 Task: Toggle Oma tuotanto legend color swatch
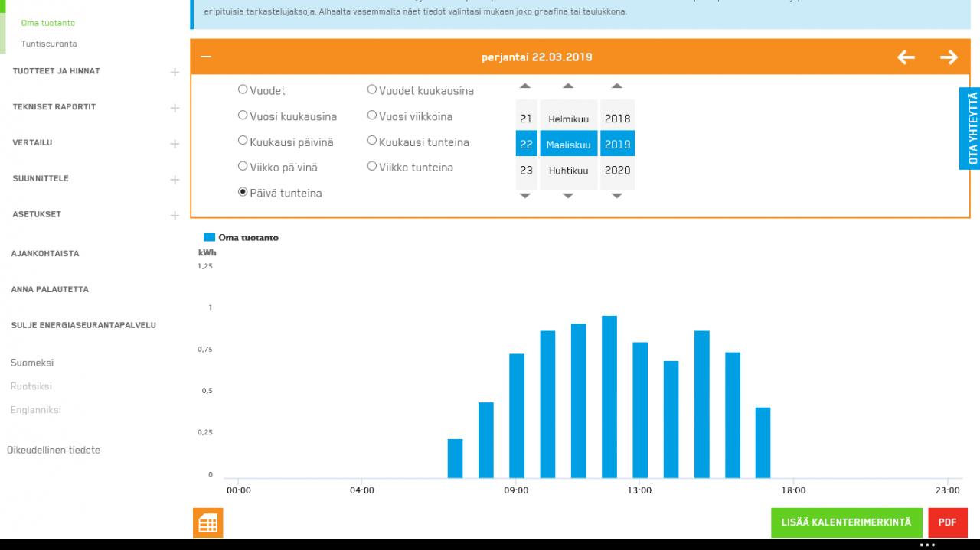209,237
